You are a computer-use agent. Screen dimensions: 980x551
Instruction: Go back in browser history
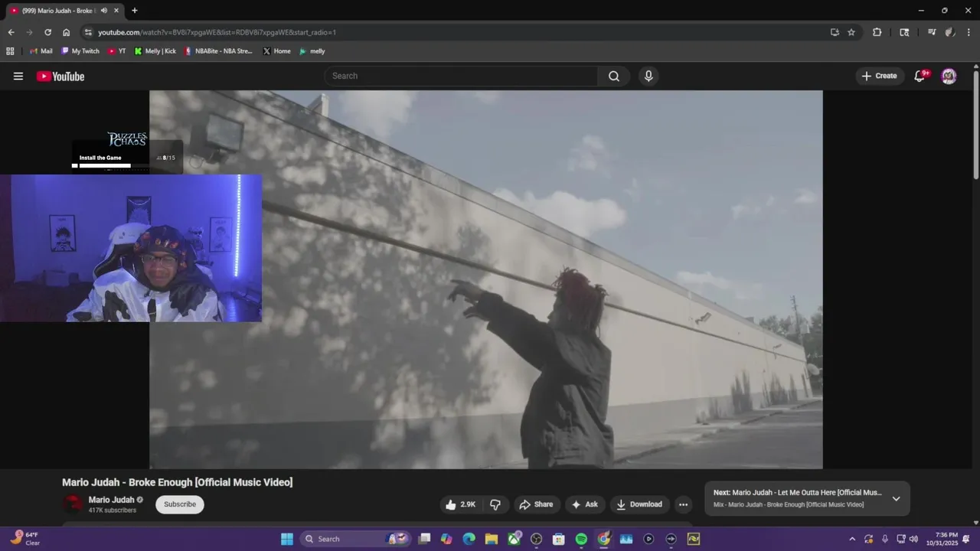(11, 32)
